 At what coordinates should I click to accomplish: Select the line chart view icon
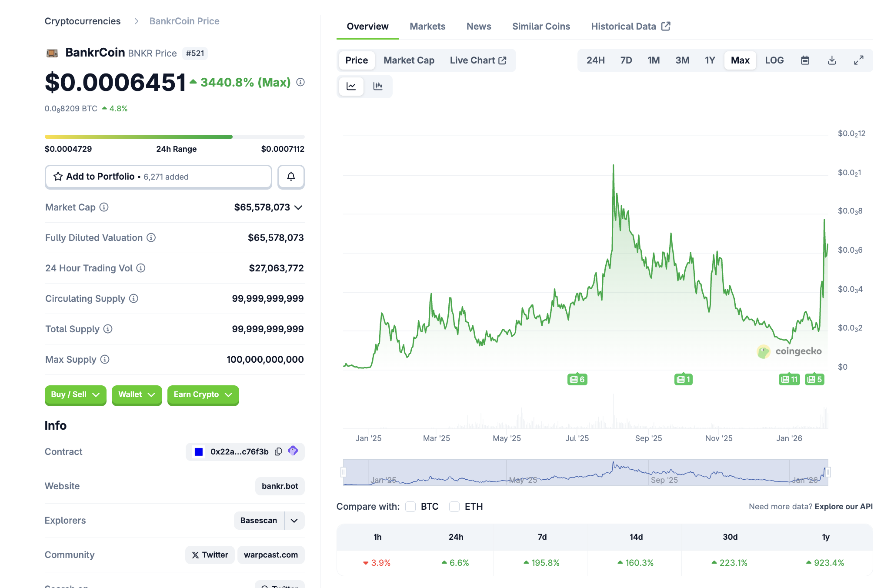[351, 86]
